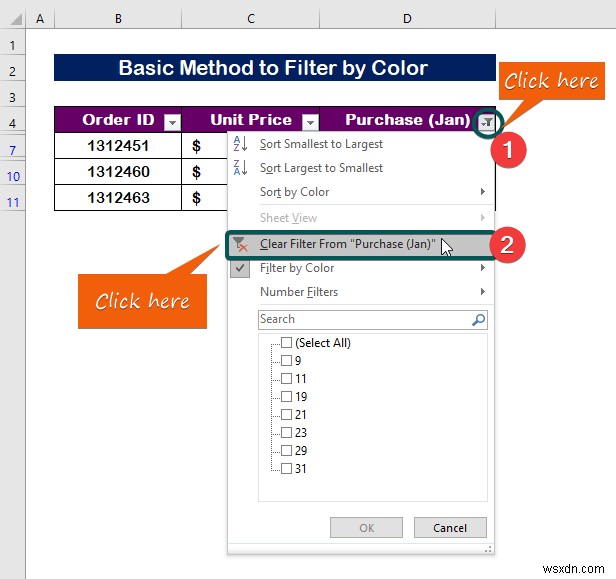
Task: Check the box for value 11
Action: 286,379
